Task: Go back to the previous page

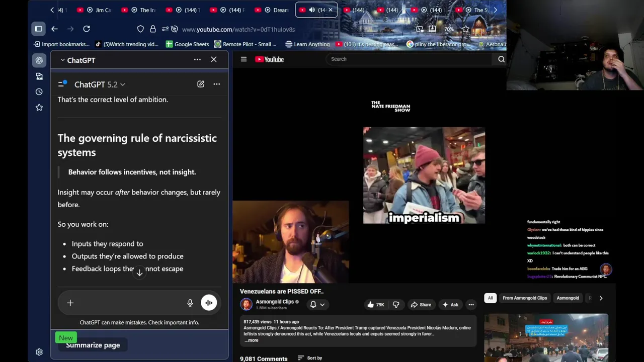Action: pyautogui.click(x=54, y=29)
